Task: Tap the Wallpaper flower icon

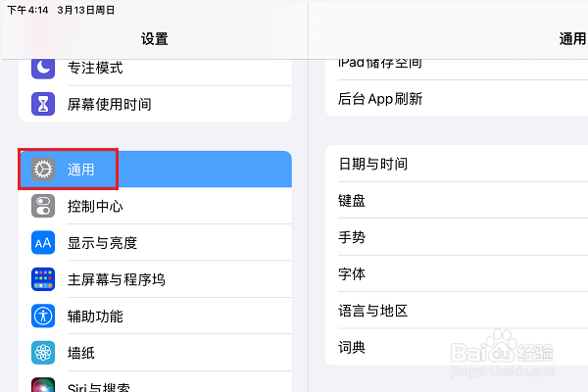Action: 43,353
